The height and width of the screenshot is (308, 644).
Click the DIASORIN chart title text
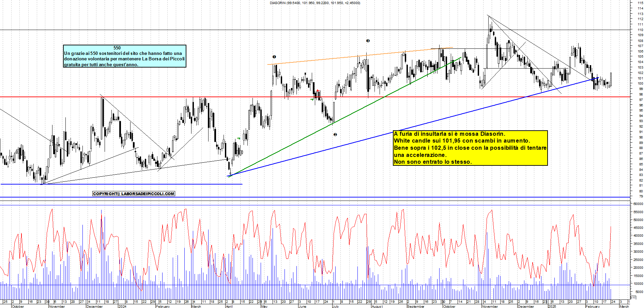[315, 3]
